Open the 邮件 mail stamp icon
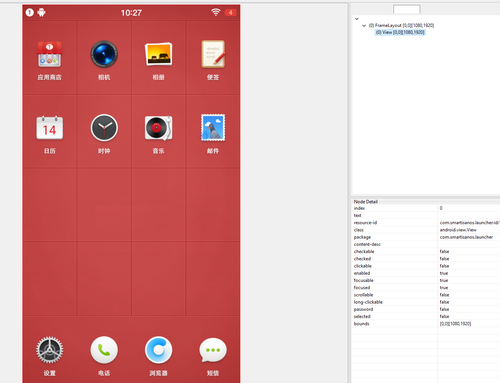 coord(213,128)
